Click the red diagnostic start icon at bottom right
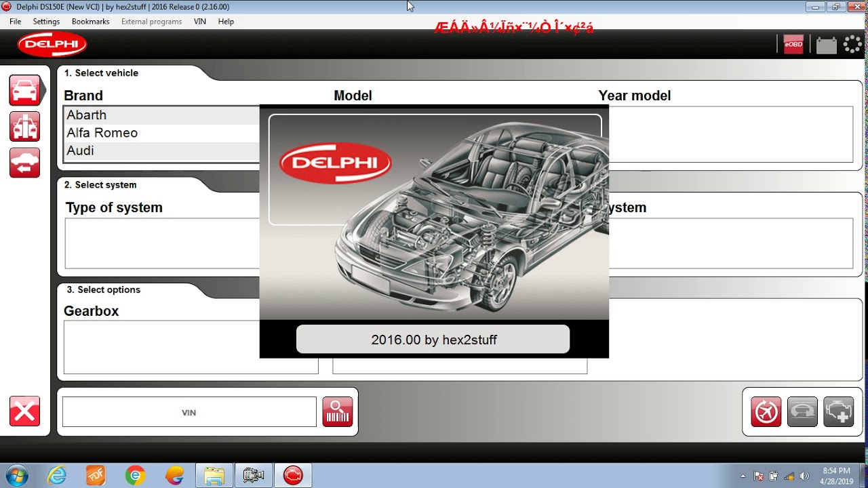The image size is (868, 488). (x=766, y=411)
